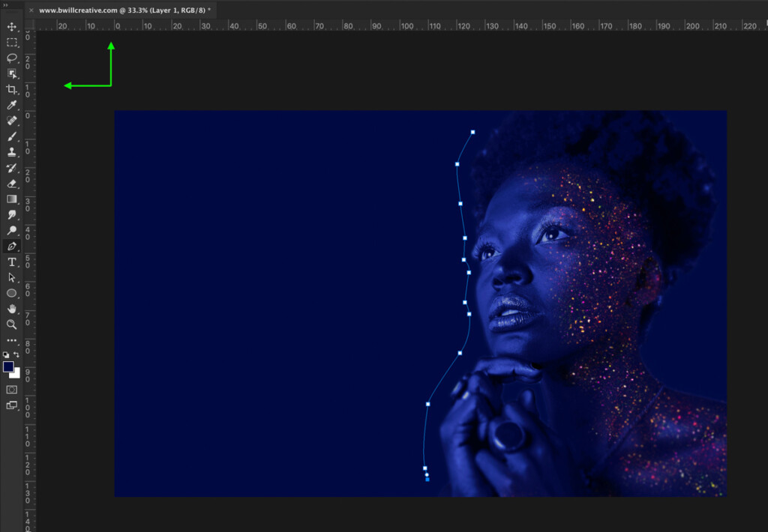Open the Hand tool group
Viewport: 768px width, 532px height.
click(x=12, y=309)
